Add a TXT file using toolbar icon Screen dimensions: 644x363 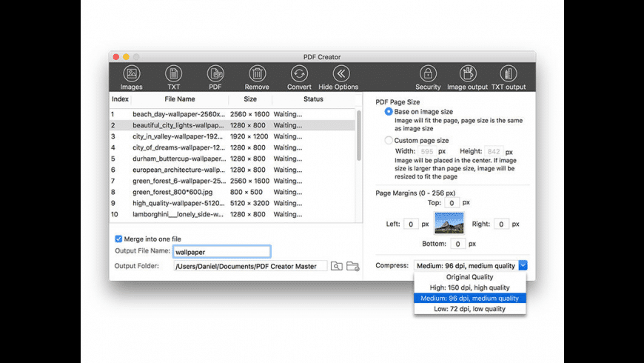pyautogui.click(x=174, y=74)
